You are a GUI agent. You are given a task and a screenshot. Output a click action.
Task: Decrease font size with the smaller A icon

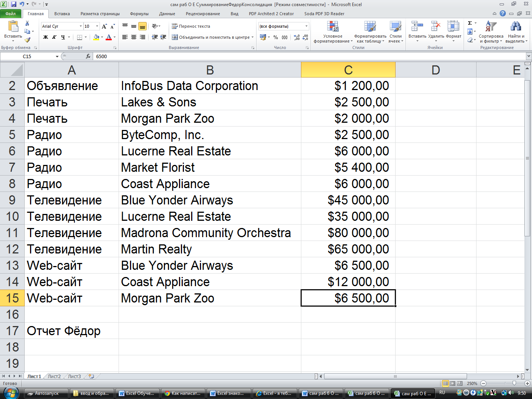[x=112, y=26]
